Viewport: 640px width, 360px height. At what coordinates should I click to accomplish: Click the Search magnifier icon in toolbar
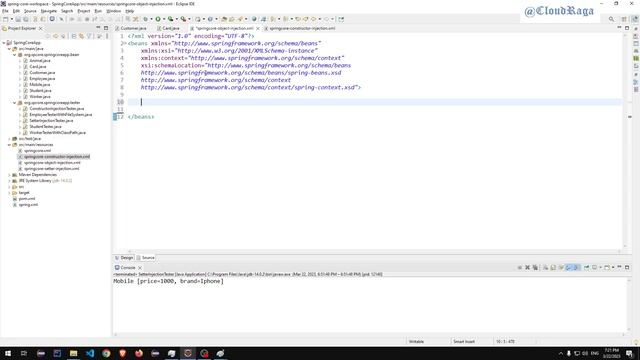pyautogui.click(x=611, y=19)
